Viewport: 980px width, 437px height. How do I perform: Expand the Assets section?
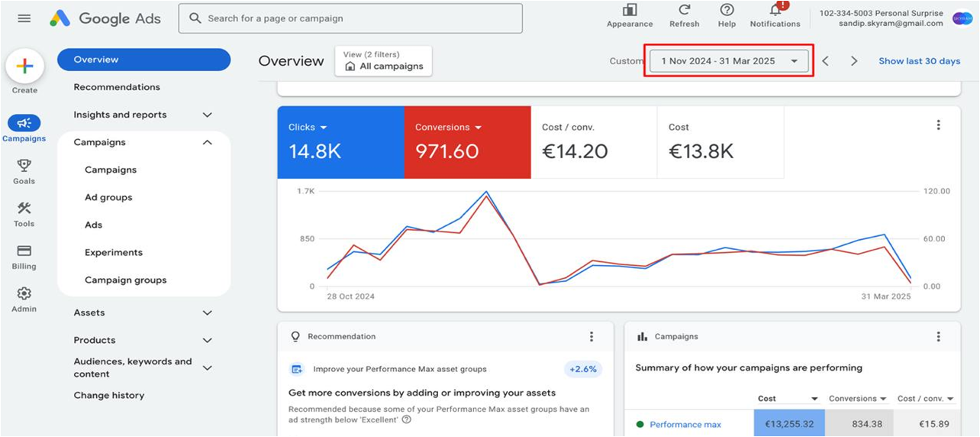pyautogui.click(x=207, y=312)
